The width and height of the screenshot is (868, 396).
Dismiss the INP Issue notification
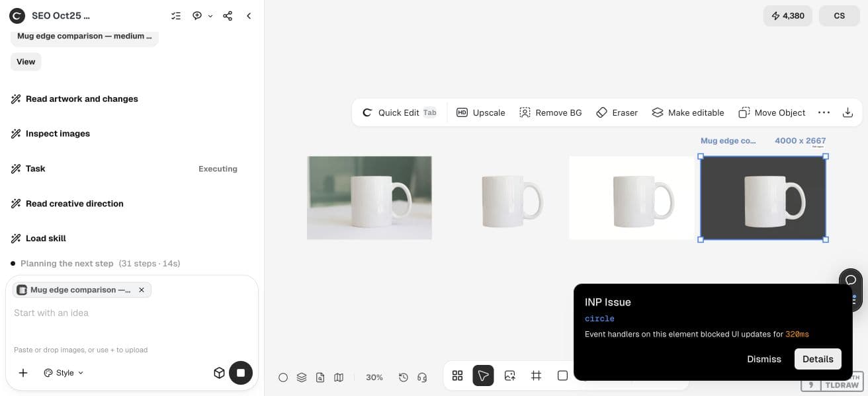point(764,359)
